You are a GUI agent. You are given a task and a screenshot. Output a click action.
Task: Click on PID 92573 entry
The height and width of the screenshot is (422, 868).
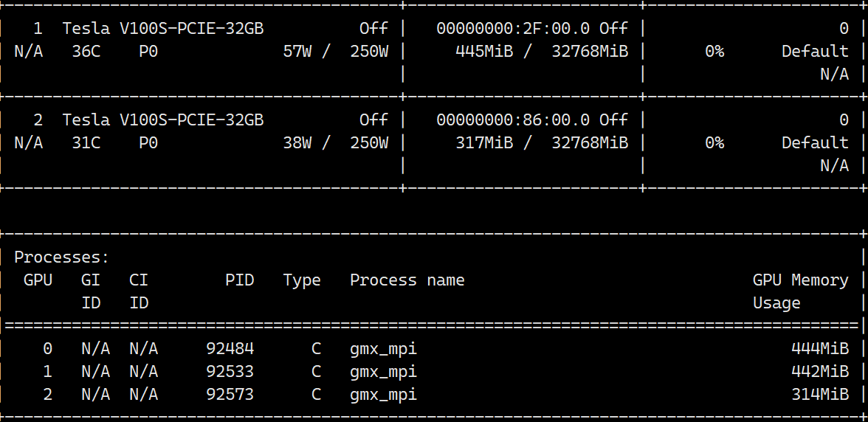pos(230,395)
